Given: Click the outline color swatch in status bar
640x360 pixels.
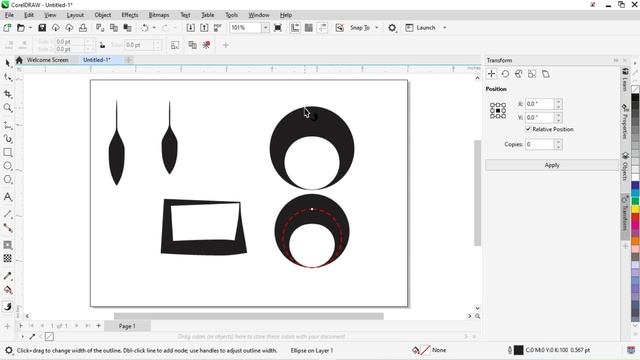Looking at the screenshot, I should (x=518, y=350).
